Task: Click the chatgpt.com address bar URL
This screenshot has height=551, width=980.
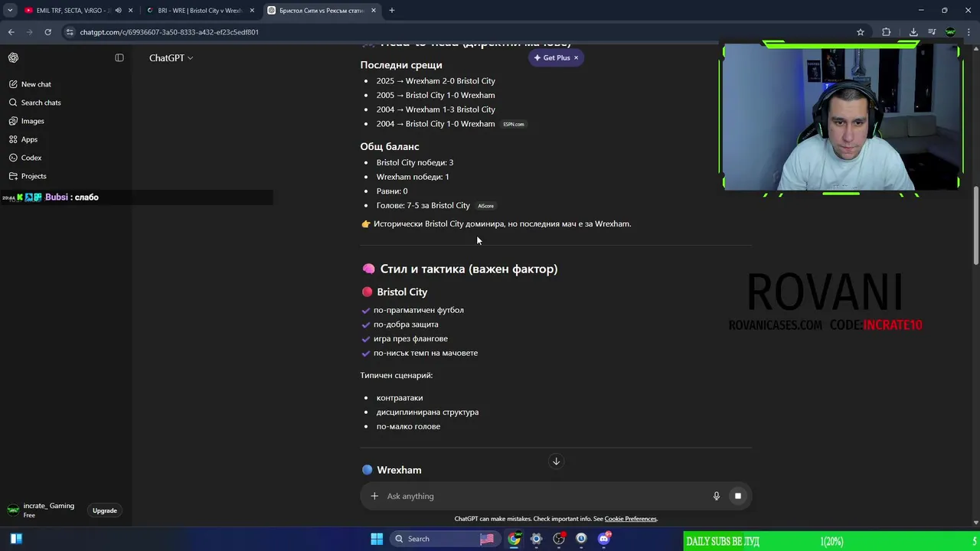Action: (169, 32)
